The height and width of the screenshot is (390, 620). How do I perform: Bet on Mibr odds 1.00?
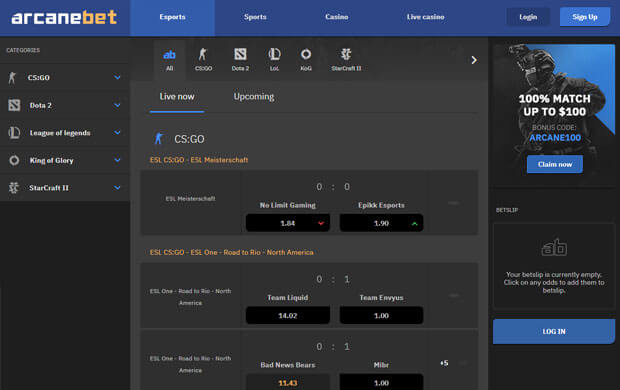(381, 382)
